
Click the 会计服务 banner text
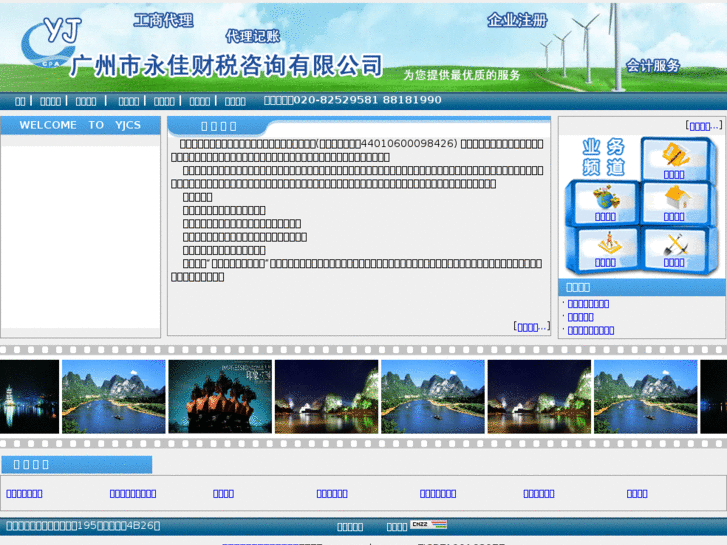click(653, 65)
